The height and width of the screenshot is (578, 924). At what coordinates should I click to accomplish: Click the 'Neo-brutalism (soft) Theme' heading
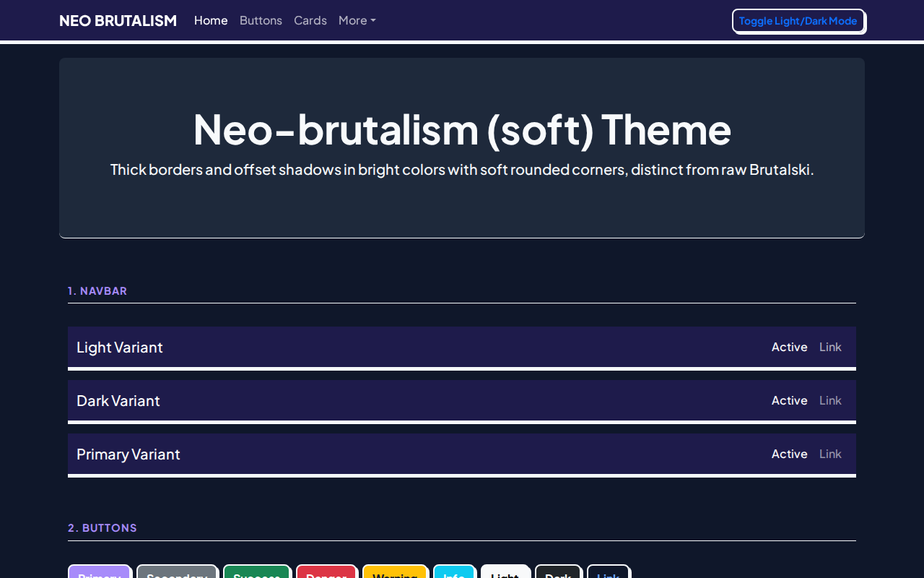462,129
